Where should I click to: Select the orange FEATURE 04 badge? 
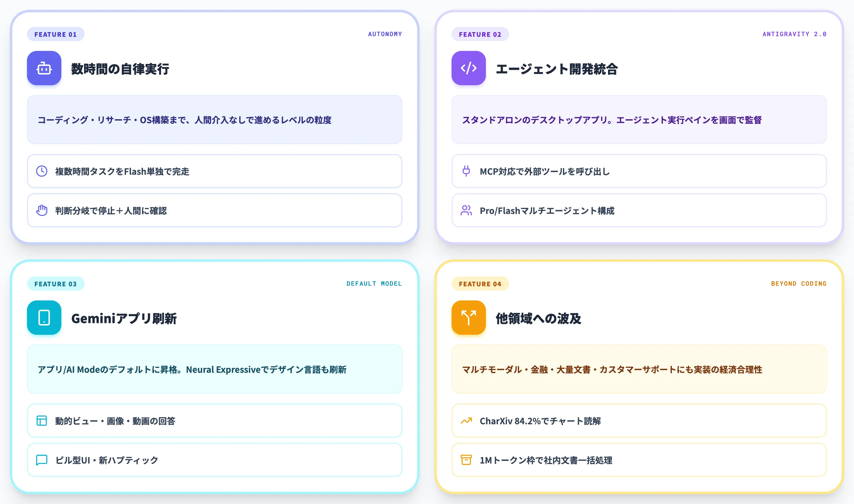coord(480,284)
